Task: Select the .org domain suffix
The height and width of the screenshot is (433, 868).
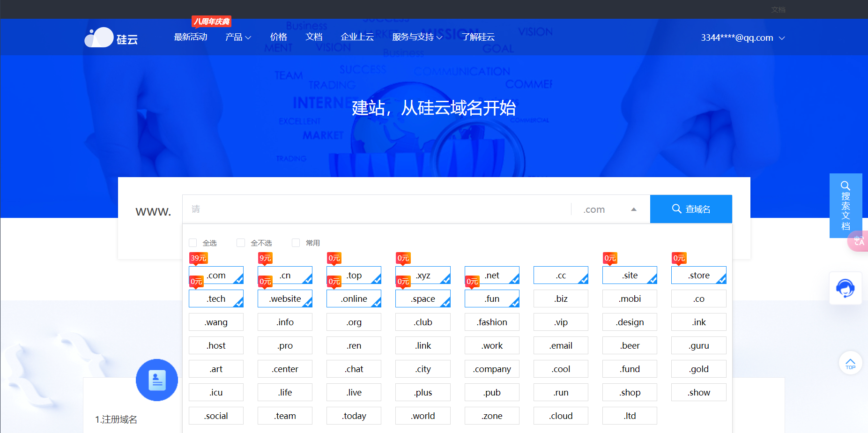Action: (x=354, y=322)
